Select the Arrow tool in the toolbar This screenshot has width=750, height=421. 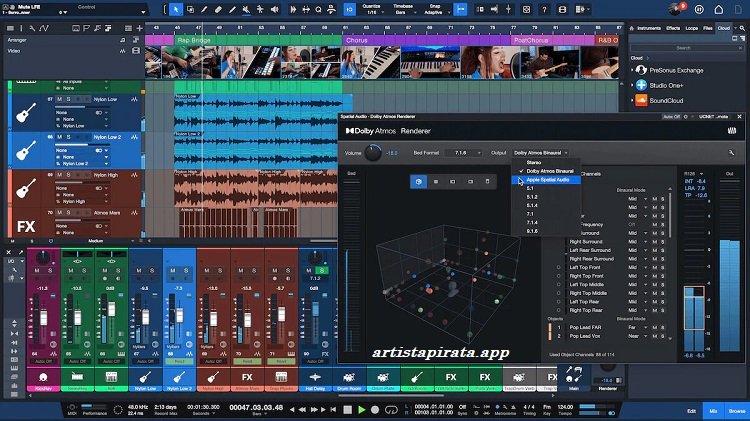(176, 9)
